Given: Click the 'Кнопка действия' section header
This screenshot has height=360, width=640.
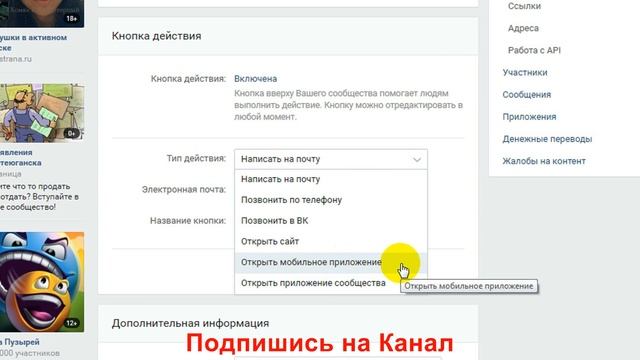Looking at the screenshot, I should (x=156, y=36).
